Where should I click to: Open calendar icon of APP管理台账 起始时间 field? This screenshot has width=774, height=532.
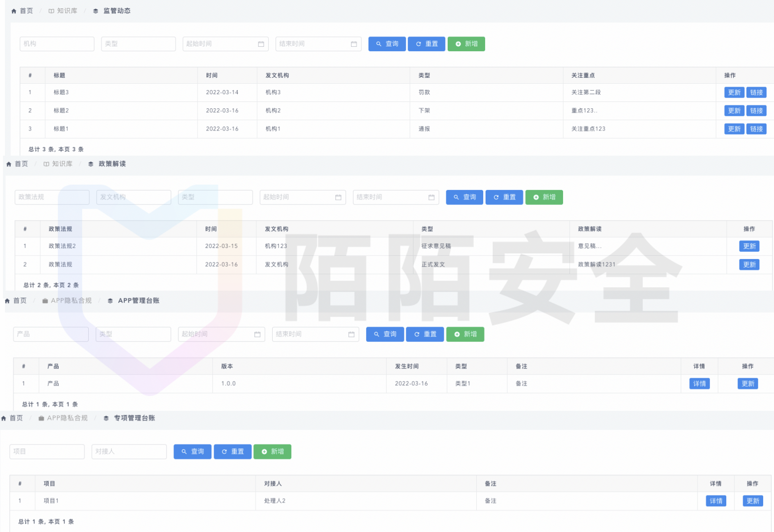pyautogui.click(x=257, y=334)
